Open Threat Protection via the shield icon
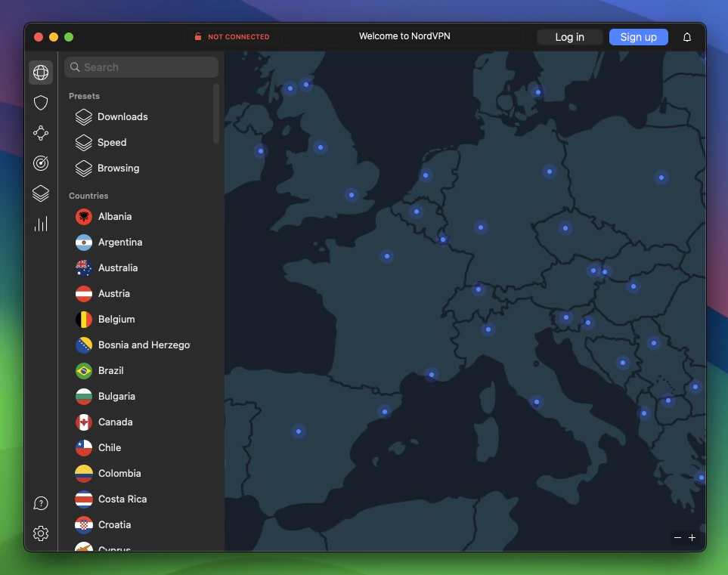The height and width of the screenshot is (575, 728). pyautogui.click(x=41, y=103)
